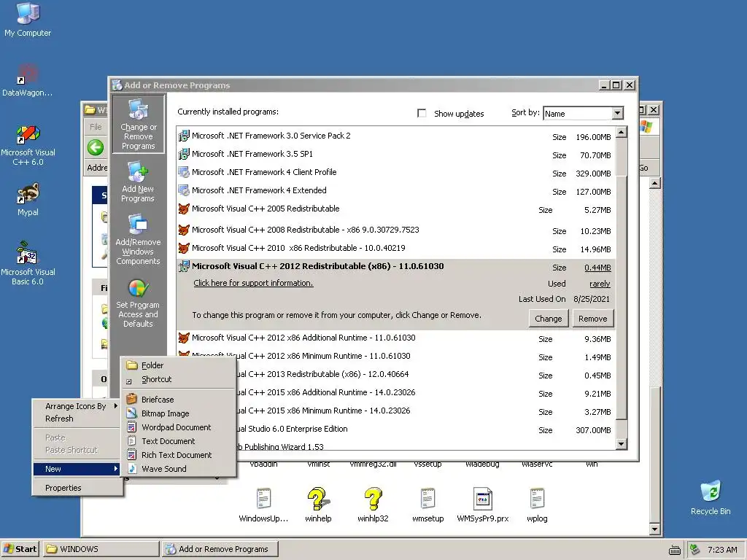Image resolution: width=747 pixels, height=560 pixels.
Task: Switch to WINDOWS taskbar button
Action: [101, 549]
